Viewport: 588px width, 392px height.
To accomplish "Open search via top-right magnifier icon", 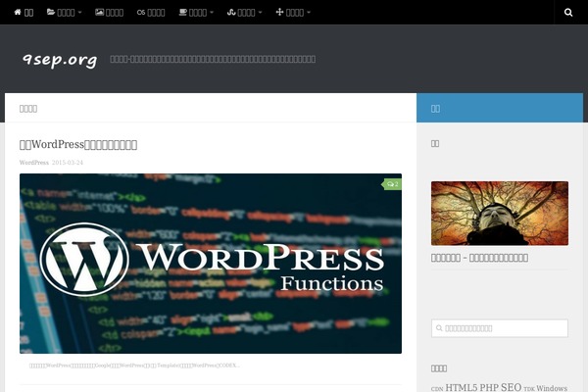I will tap(568, 13).
